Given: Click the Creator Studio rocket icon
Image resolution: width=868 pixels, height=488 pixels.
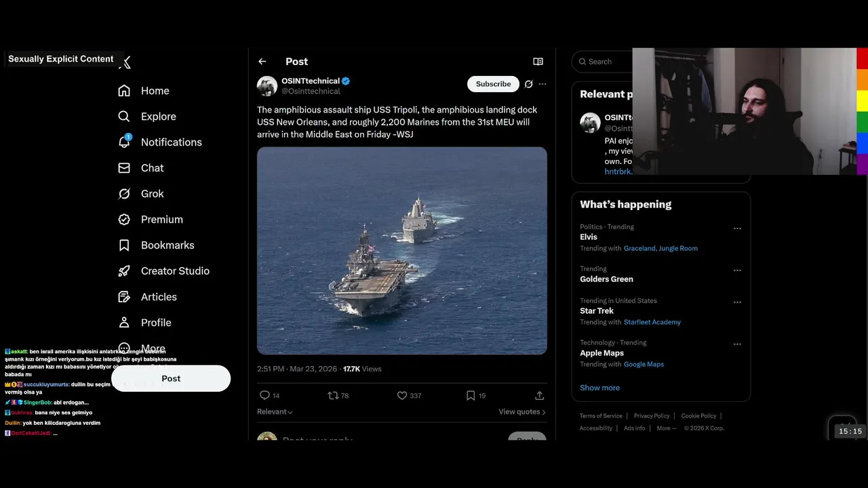Looking at the screenshot, I should click(x=124, y=271).
